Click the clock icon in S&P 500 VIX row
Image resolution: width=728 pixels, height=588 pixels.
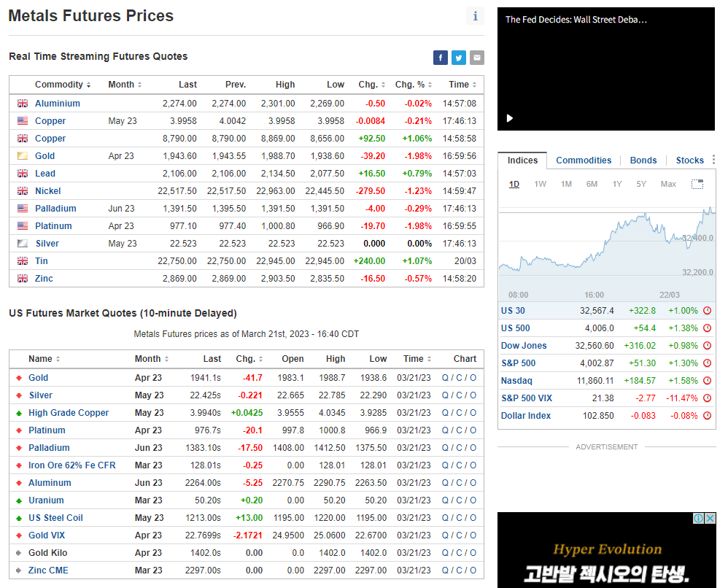(x=707, y=398)
